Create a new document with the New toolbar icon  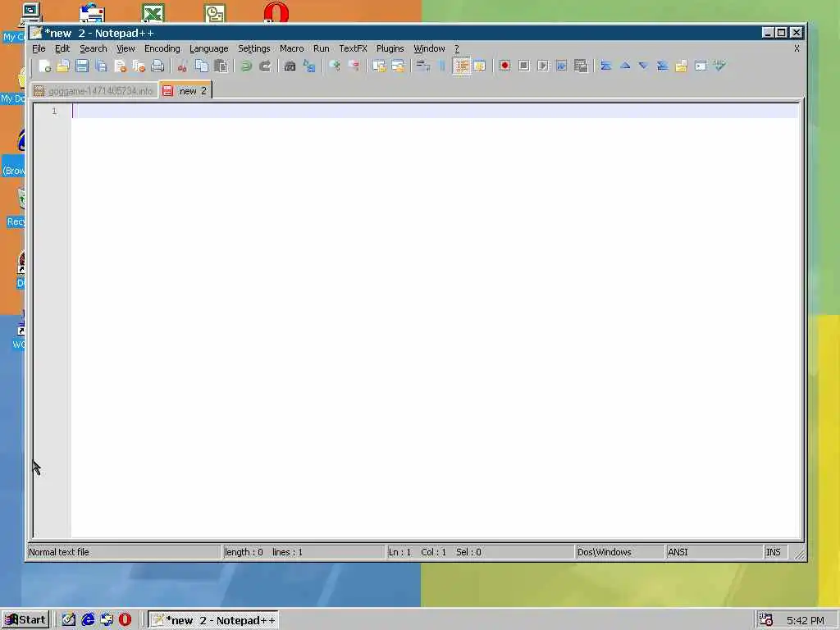(45, 66)
